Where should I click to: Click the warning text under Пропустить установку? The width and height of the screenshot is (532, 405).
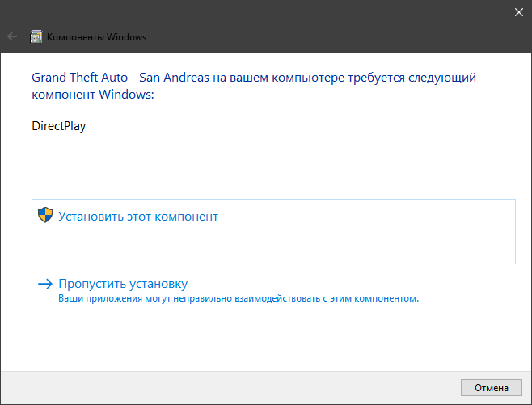(239, 298)
